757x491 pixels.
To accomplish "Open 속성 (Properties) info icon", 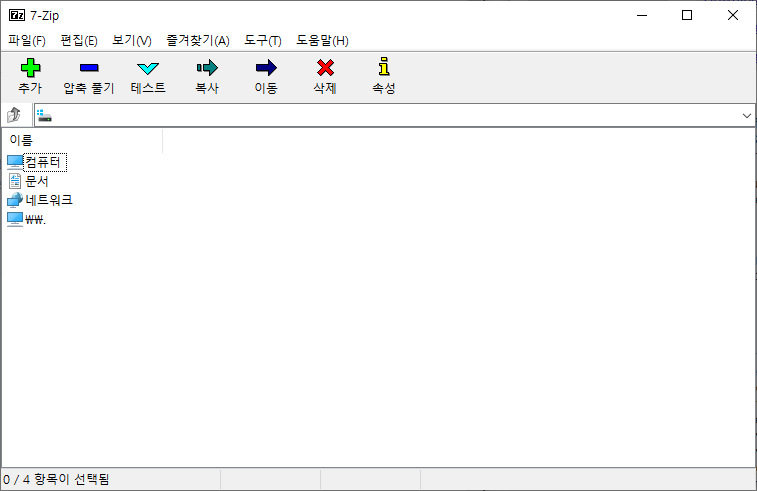I will [384, 67].
